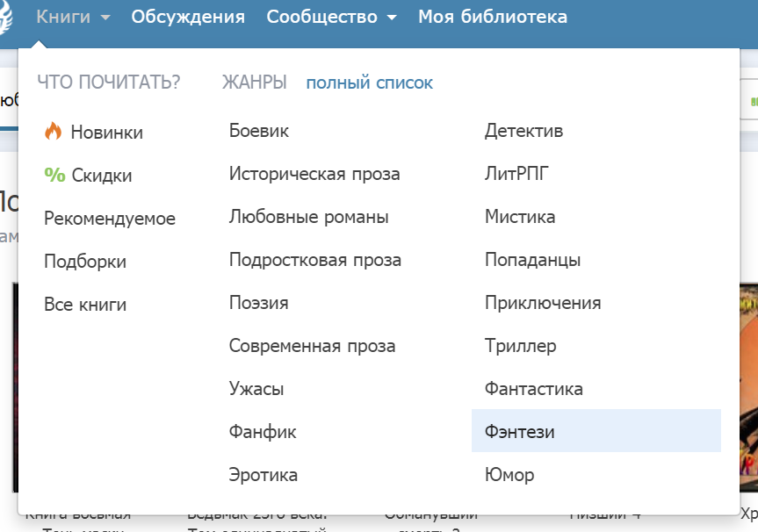Select the Фэнтези genre
The image size is (758, 532).
(x=520, y=432)
